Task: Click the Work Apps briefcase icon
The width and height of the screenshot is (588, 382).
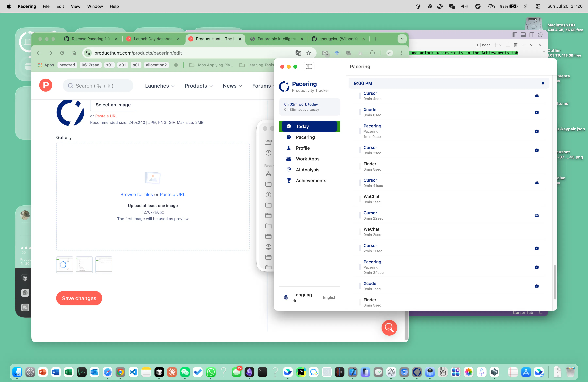Action: click(x=289, y=159)
